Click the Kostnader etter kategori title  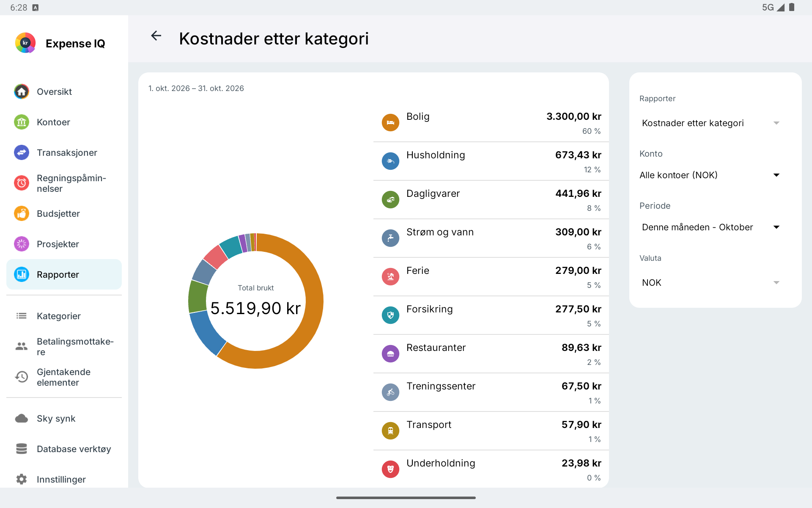[x=274, y=39]
